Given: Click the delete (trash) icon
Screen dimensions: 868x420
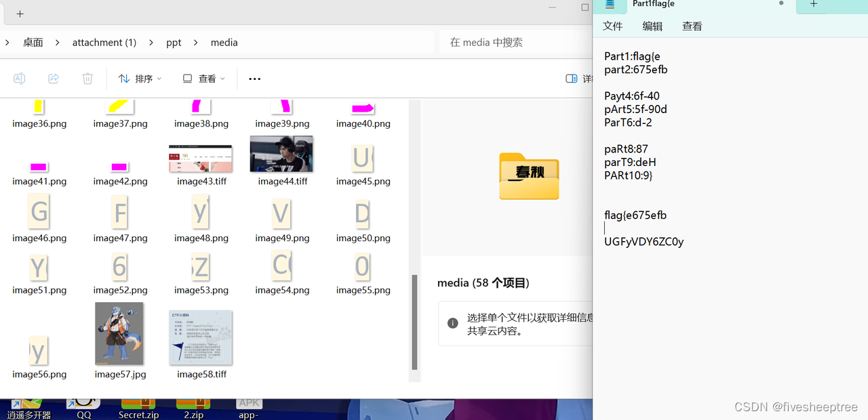Looking at the screenshot, I should (x=87, y=78).
